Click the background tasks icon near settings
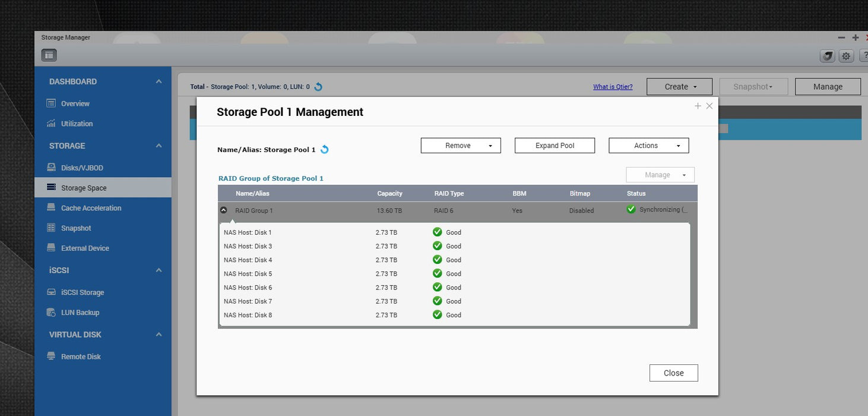 (x=828, y=56)
